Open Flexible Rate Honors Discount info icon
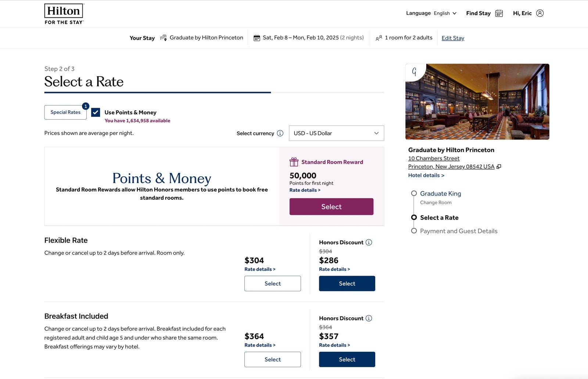Screen dimensions: 588x379 click(x=369, y=242)
